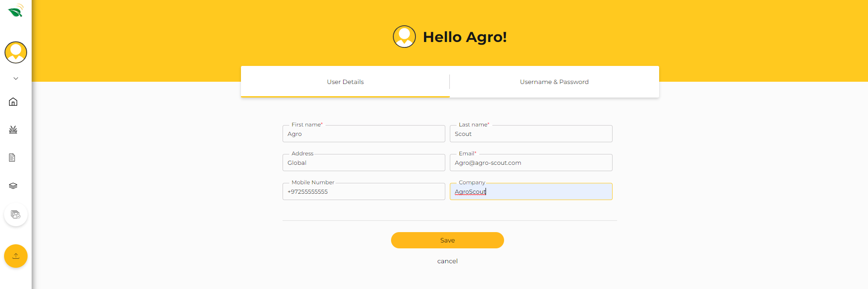The height and width of the screenshot is (289, 868).
Task: Open the user profile avatar in sidebar
Action: pyautogui.click(x=16, y=52)
